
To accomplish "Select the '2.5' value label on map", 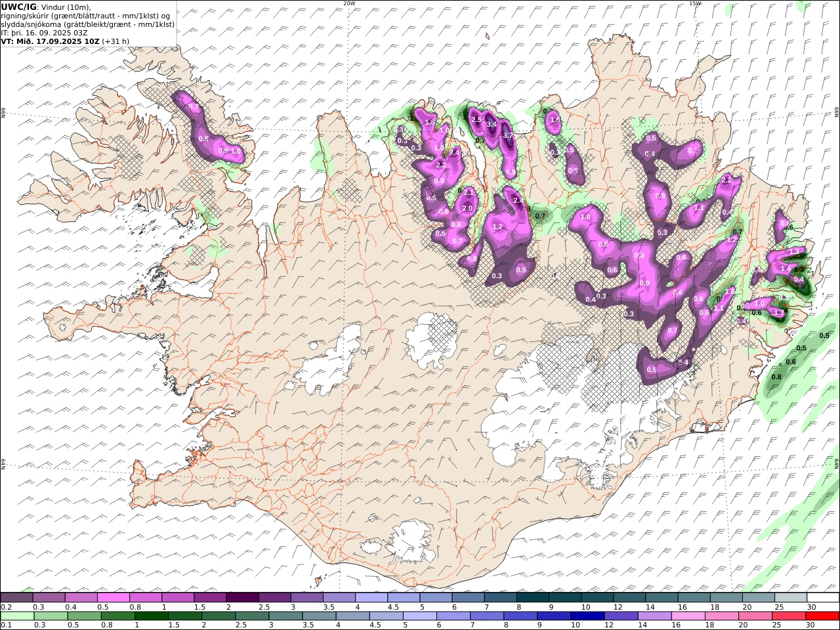I will (476, 119).
